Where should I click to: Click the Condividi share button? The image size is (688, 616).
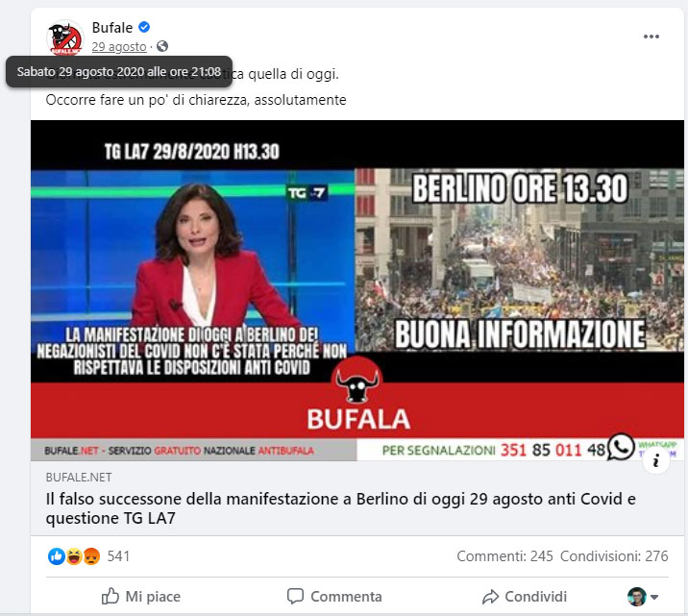click(x=525, y=596)
